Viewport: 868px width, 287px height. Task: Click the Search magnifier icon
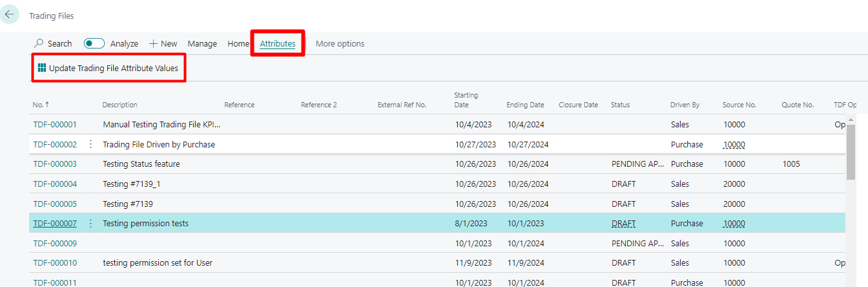coord(39,43)
